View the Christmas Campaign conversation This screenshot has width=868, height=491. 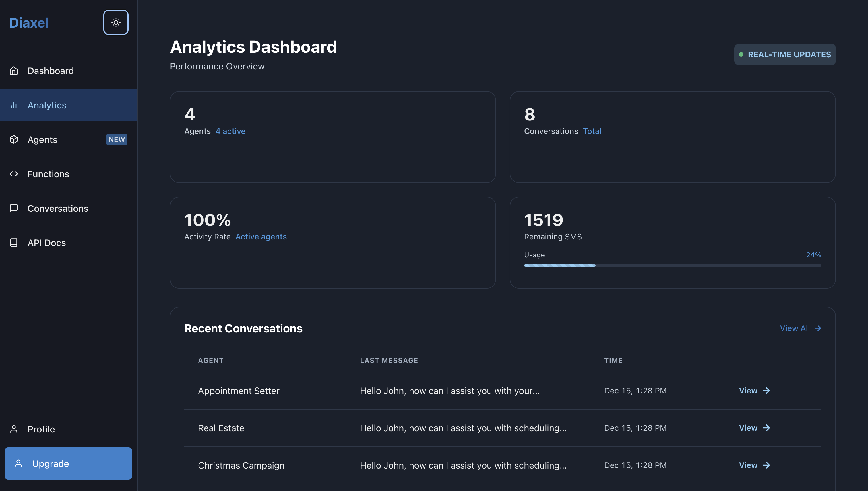click(x=754, y=465)
